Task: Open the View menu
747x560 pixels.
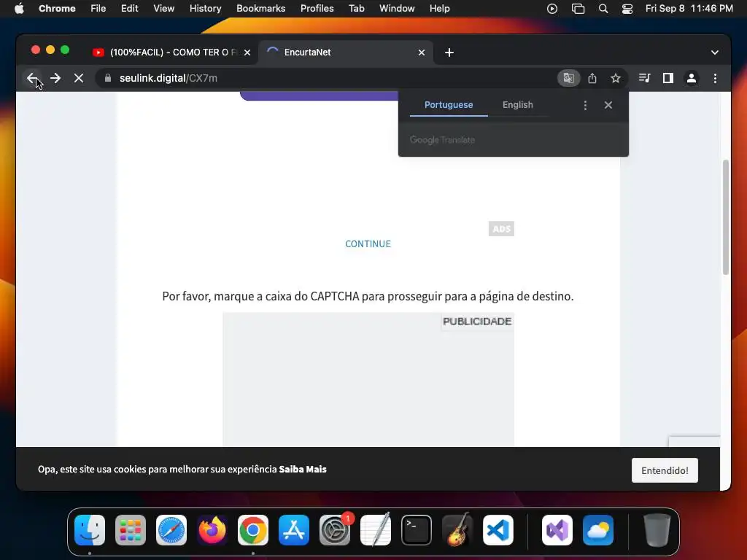Action: (x=163, y=9)
